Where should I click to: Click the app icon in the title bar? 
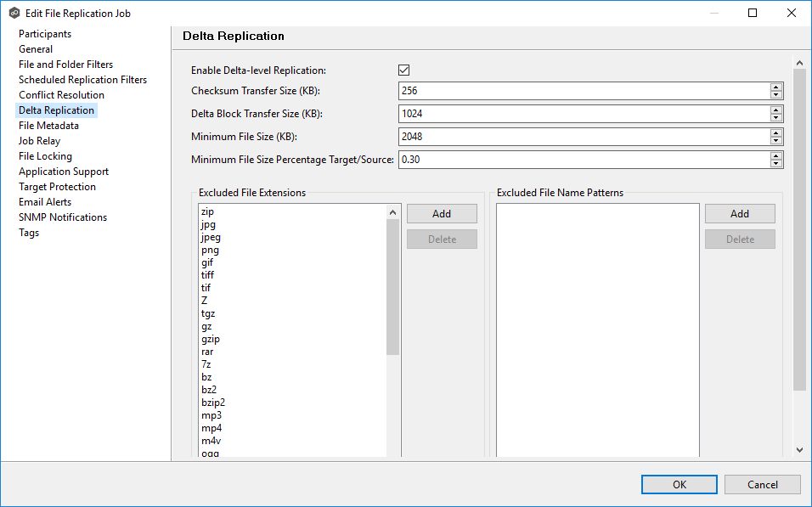click(14, 14)
